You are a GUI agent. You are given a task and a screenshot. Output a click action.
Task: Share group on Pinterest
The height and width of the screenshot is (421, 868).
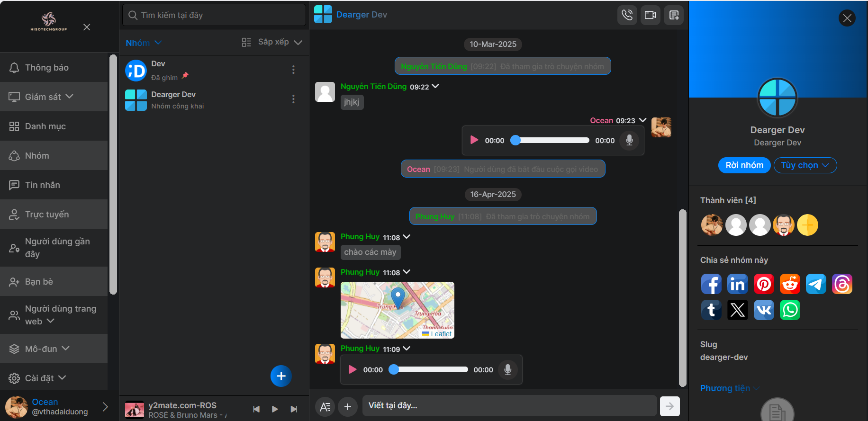[x=764, y=284]
